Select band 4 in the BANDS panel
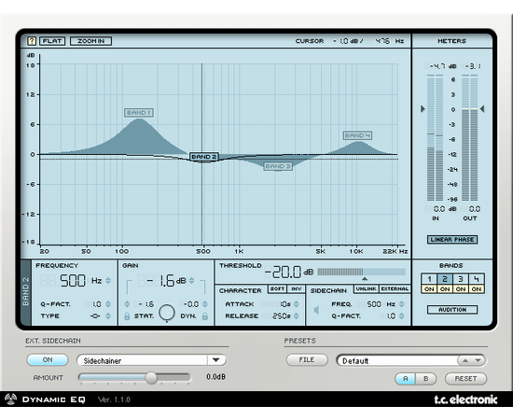This screenshot has width=513, height=420. [x=477, y=279]
